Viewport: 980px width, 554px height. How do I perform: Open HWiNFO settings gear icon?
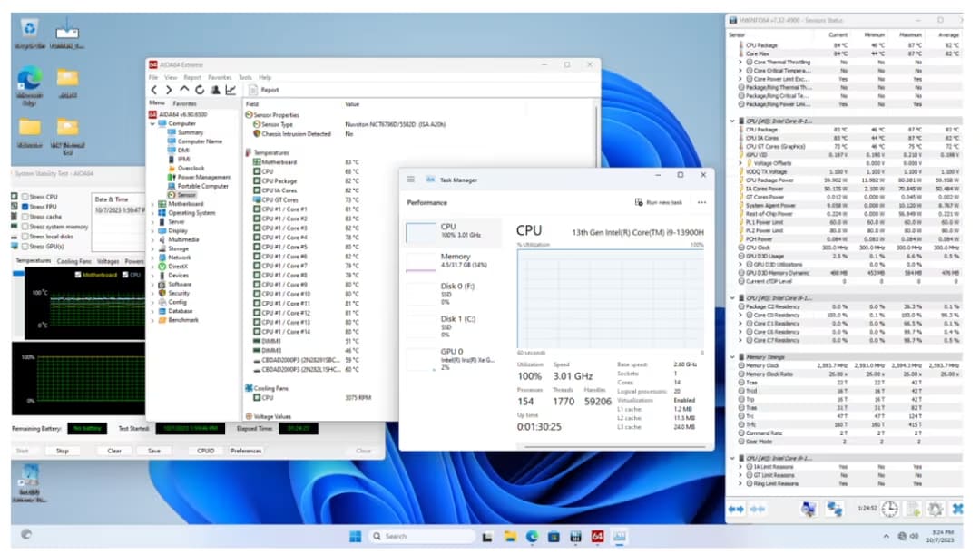(x=936, y=509)
